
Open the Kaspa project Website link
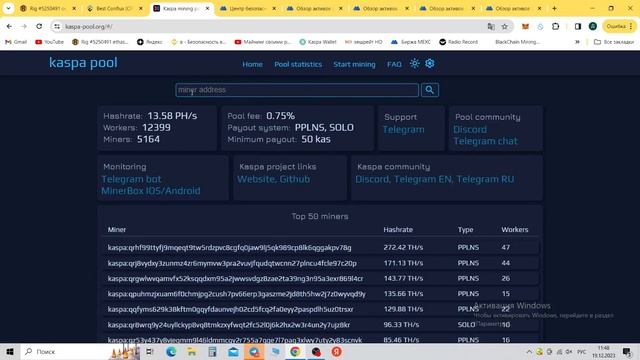(256, 179)
